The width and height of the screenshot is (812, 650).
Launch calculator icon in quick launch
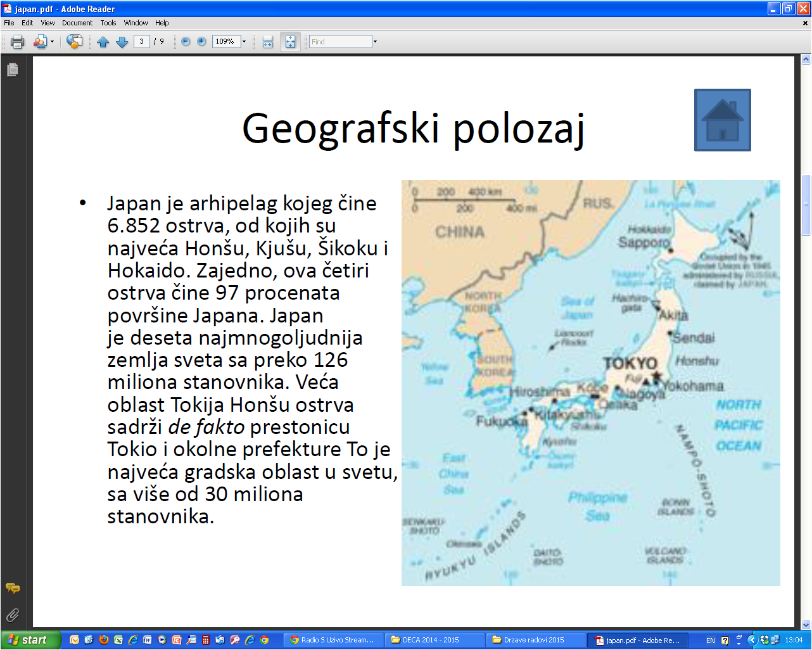point(206,640)
